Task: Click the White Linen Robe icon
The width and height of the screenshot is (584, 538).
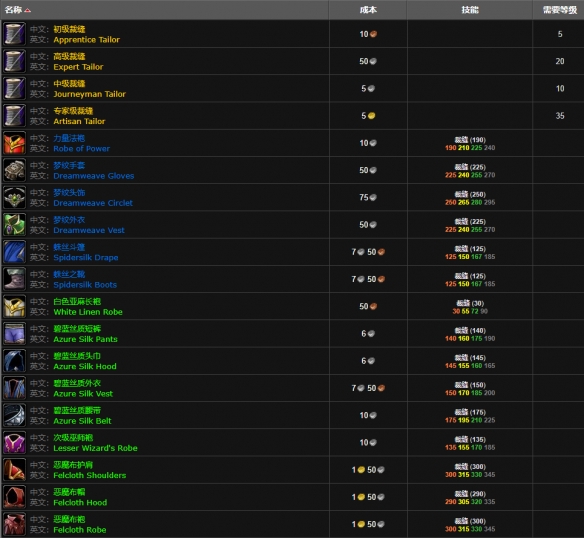Action: pos(15,306)
